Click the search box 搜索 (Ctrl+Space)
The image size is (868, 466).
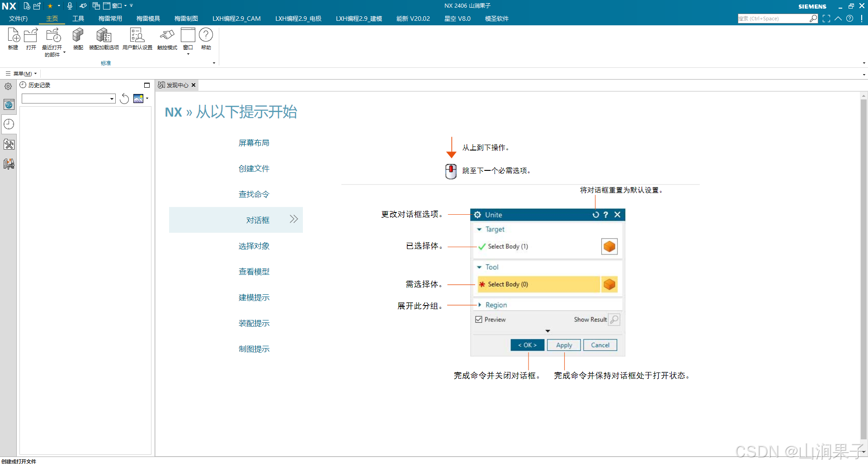pos(773,19)
